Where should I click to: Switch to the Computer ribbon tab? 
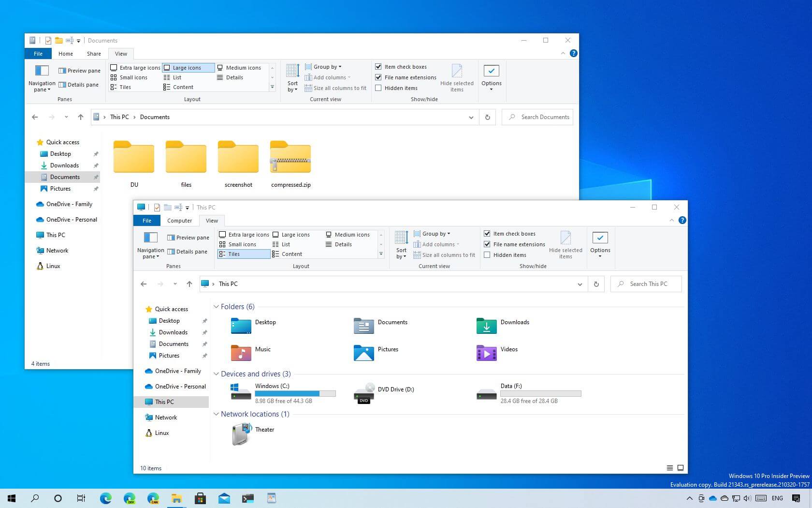point(179,220)
